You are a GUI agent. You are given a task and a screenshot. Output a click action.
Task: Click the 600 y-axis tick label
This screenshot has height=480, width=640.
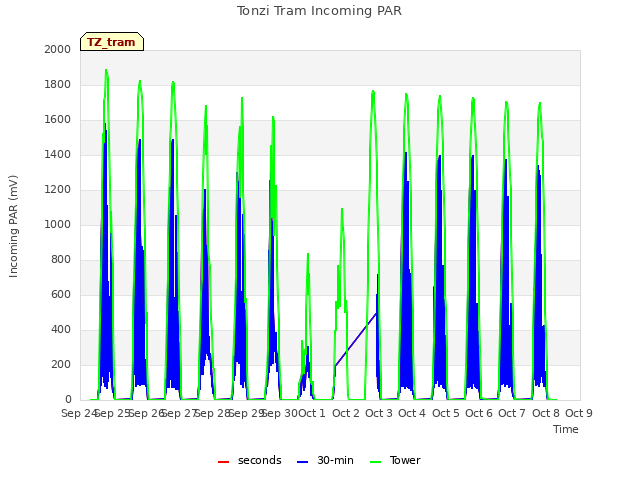tap(61, 295)
